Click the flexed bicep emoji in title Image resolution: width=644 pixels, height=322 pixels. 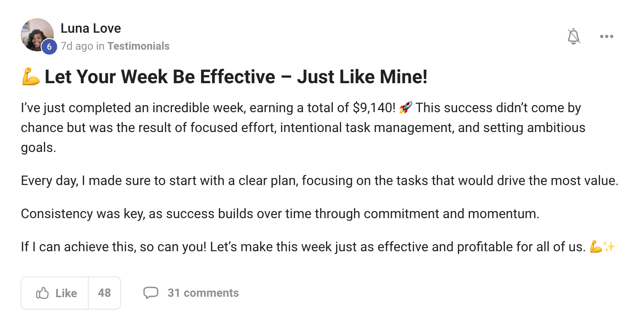(x=30, y=77)
